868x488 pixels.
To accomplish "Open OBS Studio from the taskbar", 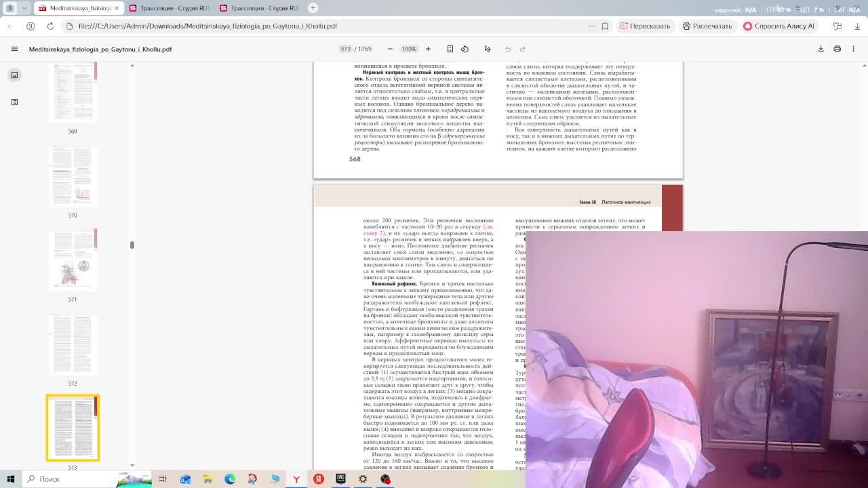I will coord(385,479).
